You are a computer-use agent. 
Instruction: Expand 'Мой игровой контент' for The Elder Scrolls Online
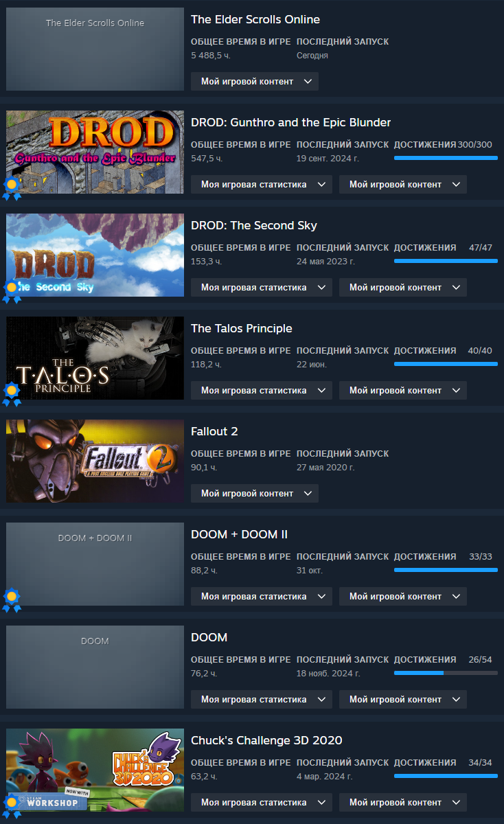click(255, 81)
